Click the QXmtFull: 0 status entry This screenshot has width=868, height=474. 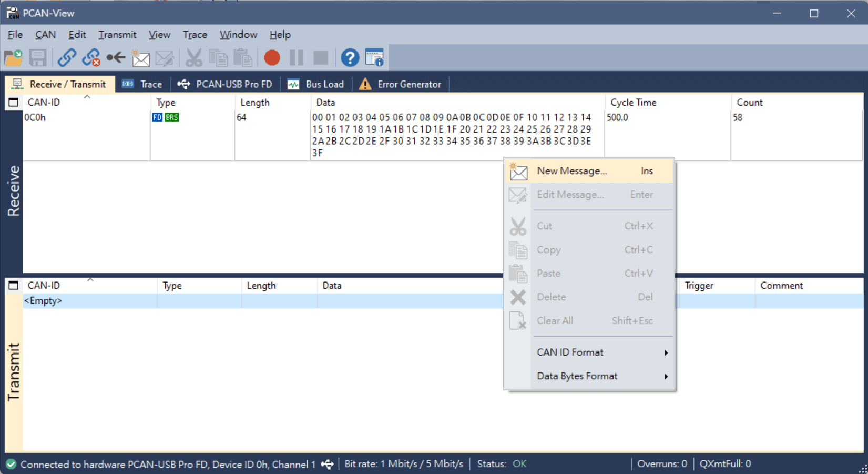click(x=725, y=464)
